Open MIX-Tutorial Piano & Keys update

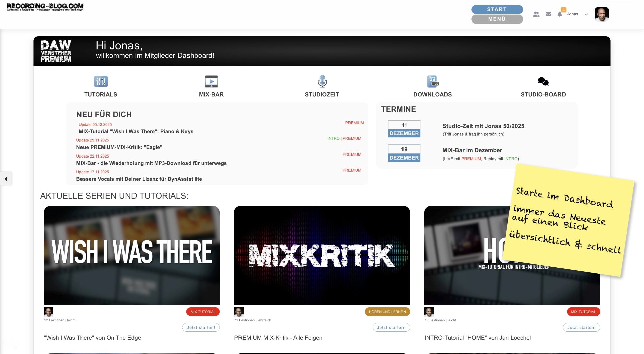[x=136, y=131]
